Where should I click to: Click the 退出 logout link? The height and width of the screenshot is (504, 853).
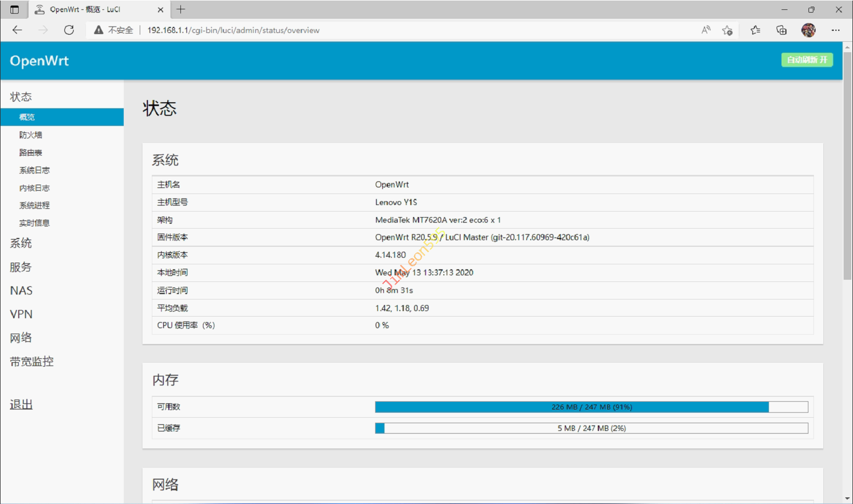[x=21, y=405]
